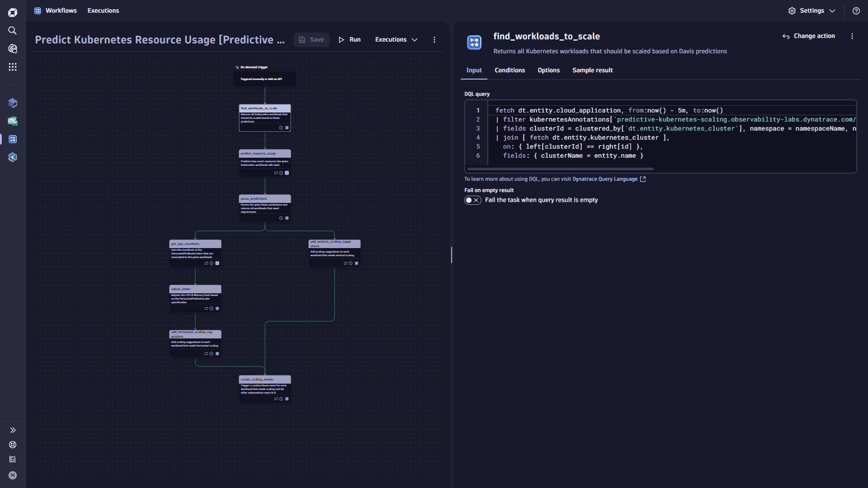Click action icon on create_scaling_events node
This screenshot has width=868, height=488.
(287, 399)
